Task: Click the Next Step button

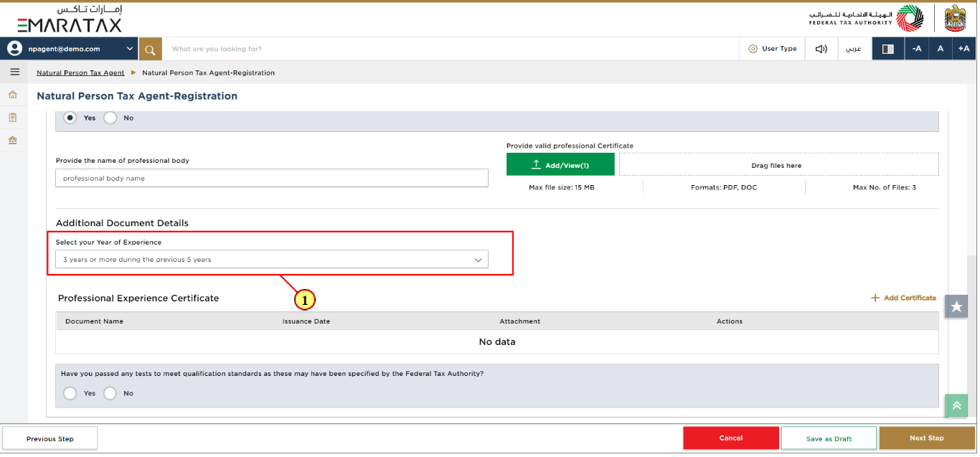Action: point(927,438)
